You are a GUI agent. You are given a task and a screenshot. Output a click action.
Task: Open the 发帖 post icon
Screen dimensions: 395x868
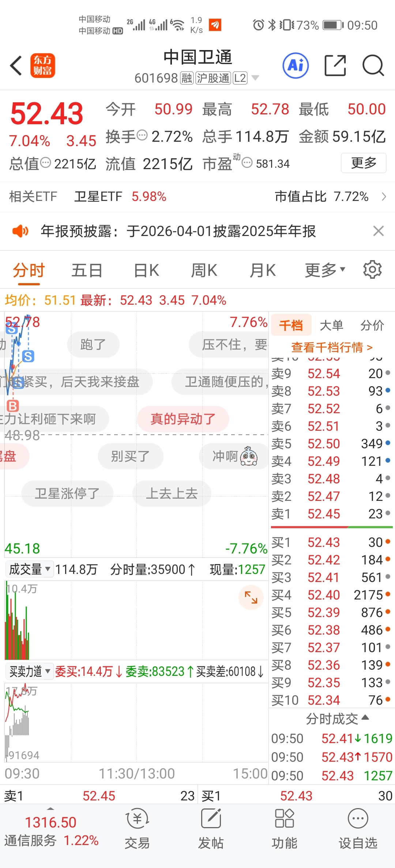click(211, 829)
